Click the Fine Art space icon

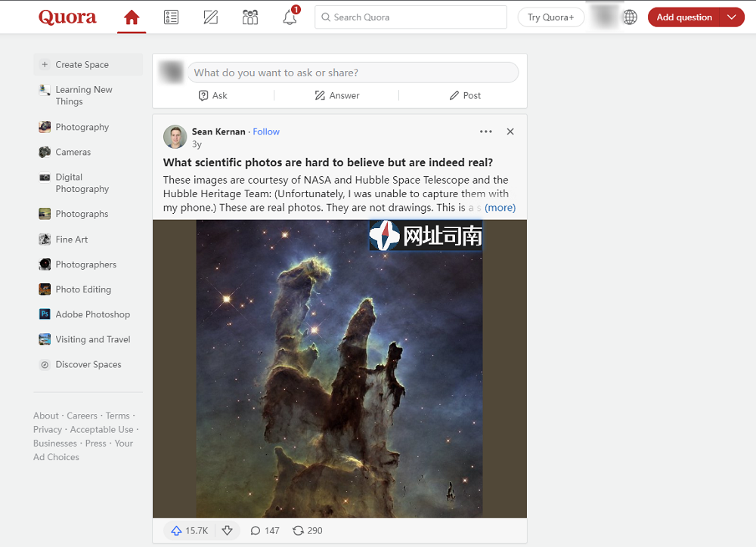coord(45,239)
